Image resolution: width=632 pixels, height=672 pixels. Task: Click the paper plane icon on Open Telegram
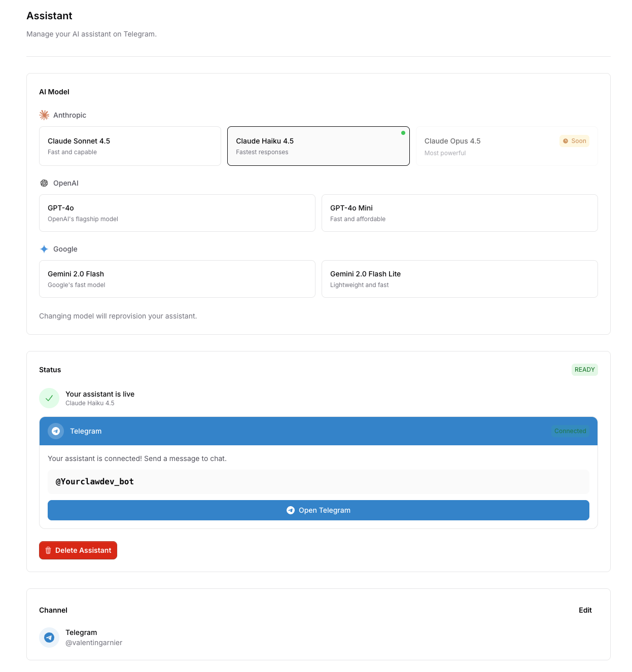pyautogui.click(x=291, y=510)
